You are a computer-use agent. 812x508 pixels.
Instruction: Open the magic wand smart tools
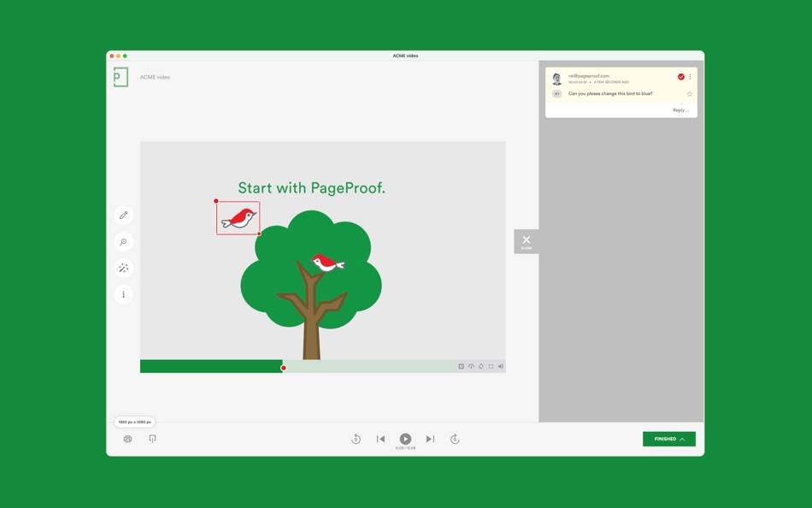point(123,268)
